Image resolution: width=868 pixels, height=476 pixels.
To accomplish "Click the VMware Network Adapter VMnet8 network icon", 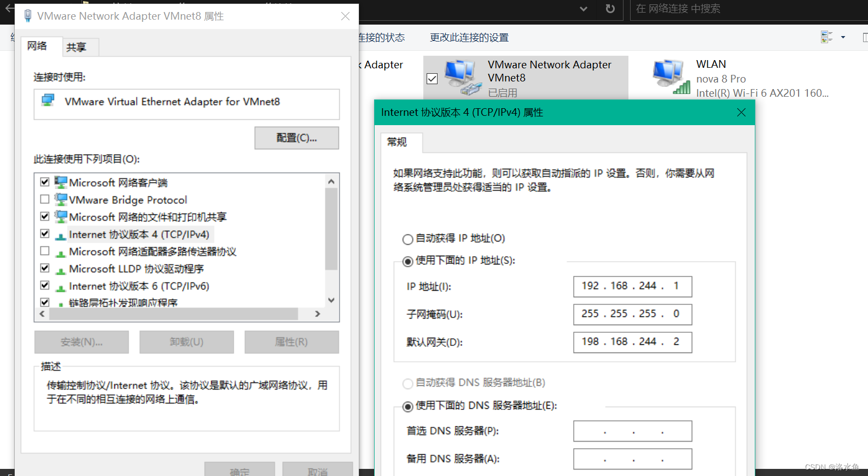I will (463, 78).
